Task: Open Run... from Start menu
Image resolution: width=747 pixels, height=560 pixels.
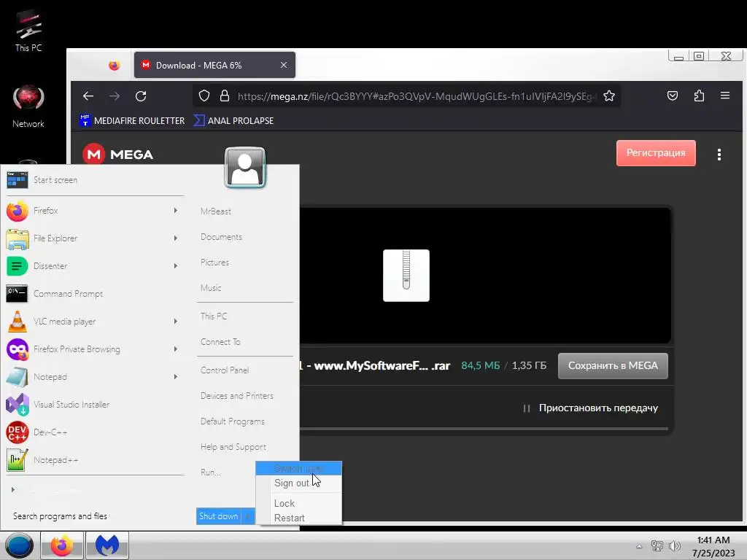Action: (211, 472)
